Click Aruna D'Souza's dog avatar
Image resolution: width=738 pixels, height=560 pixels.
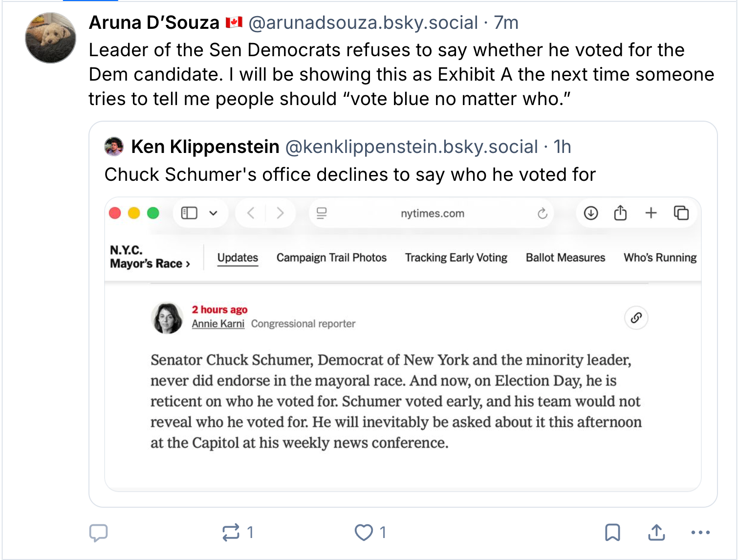pos(51,38)
